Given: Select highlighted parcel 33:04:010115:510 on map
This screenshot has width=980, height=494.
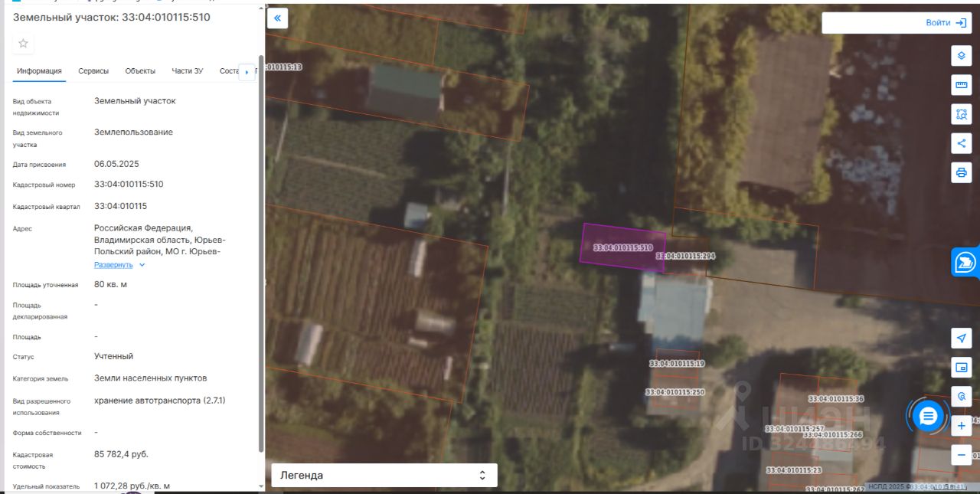Looking at the screenshot, I should coord(622,247).
